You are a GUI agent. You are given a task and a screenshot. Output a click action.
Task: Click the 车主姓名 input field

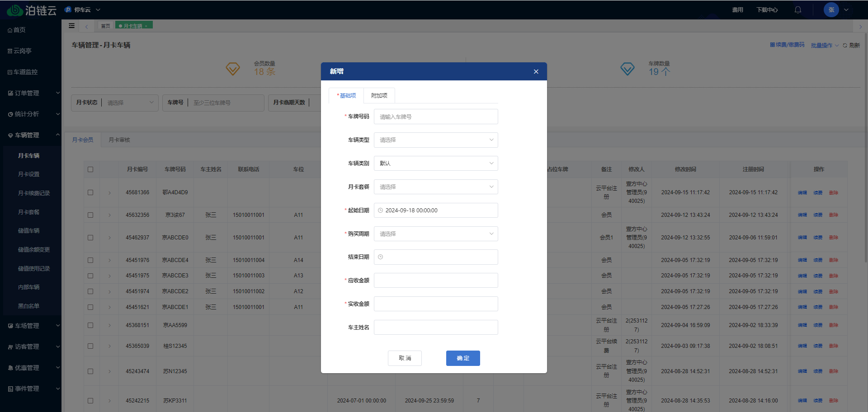click(x=436, y=328)
